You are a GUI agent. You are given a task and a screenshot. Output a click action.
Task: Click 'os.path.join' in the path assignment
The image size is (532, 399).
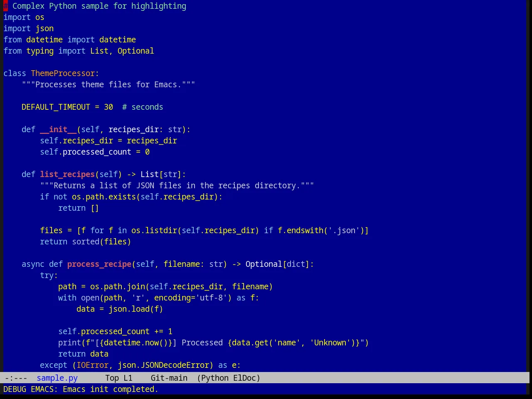(118, 286)
